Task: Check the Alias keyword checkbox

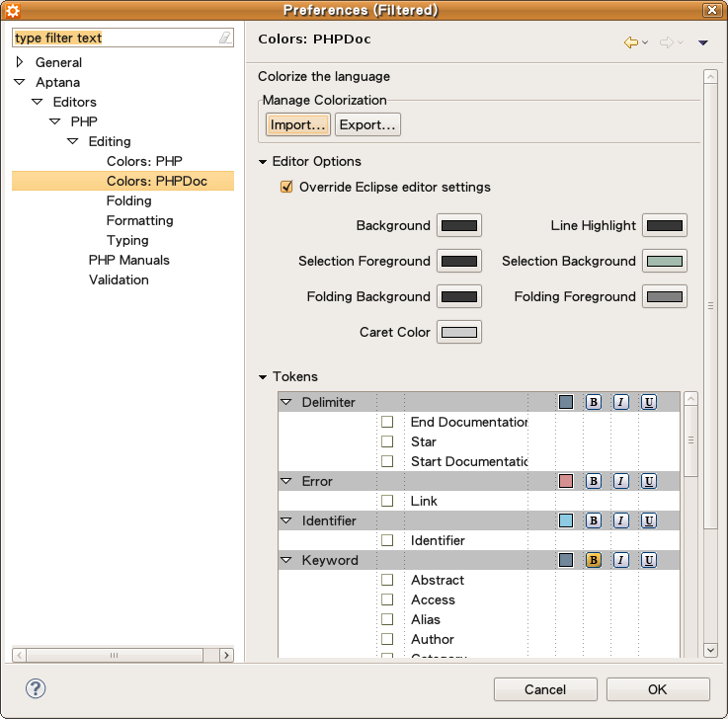Action: pyautogui.click(x=387, y=619)
